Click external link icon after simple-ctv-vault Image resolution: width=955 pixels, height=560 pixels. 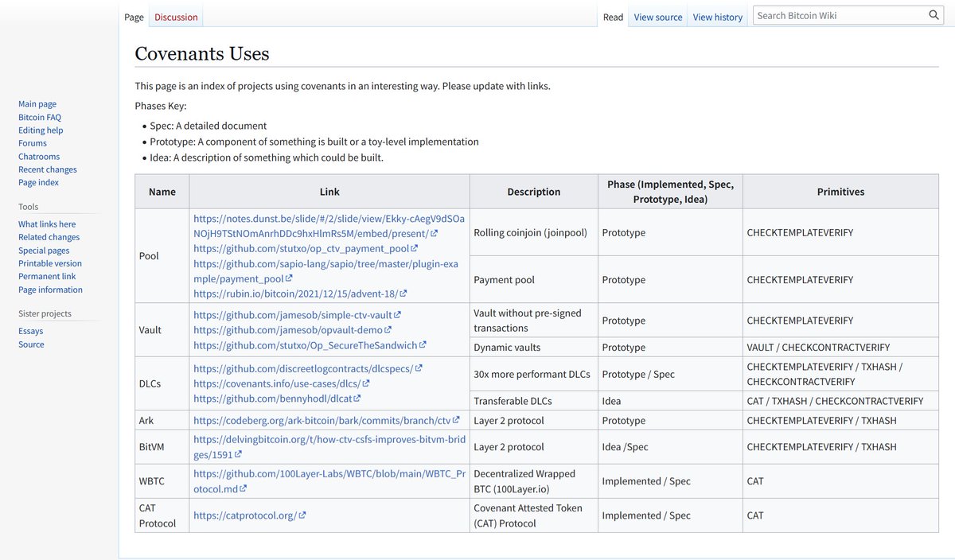[397, 315]
